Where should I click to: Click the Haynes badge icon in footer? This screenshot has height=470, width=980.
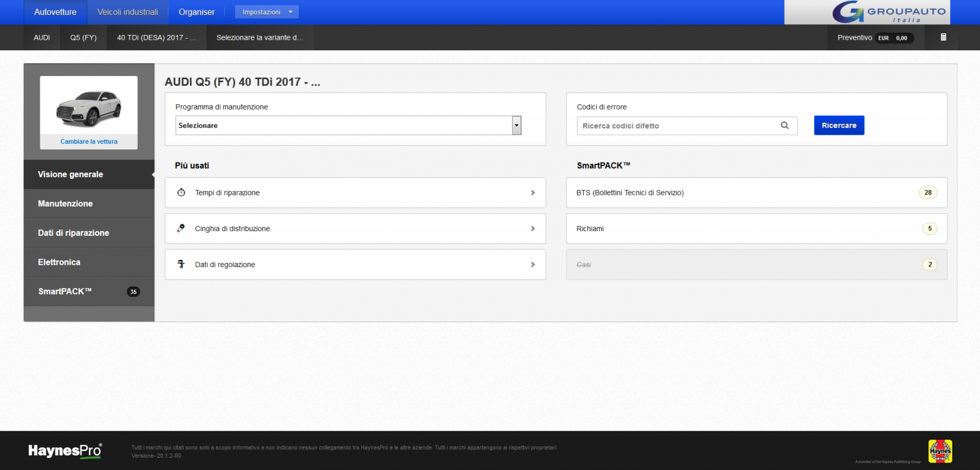click(940, 452)
